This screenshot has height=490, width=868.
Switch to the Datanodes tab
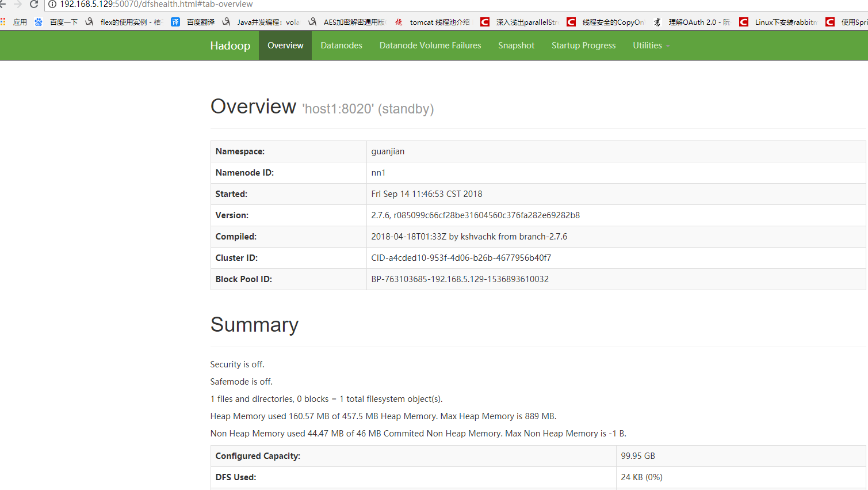pos(341,45)
